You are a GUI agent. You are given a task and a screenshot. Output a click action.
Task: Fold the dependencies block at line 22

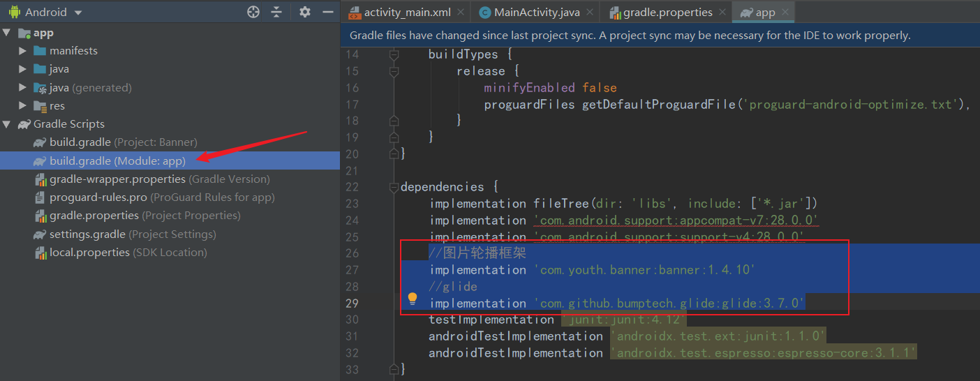pos(394,187)
